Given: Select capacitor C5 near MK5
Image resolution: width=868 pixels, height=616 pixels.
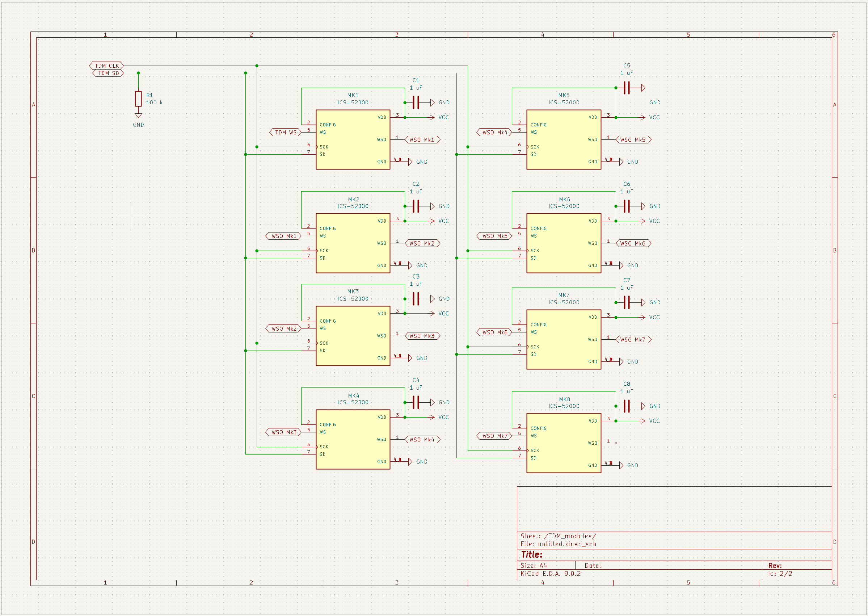Looking at the screenshot, I should (x=627, y=88).
